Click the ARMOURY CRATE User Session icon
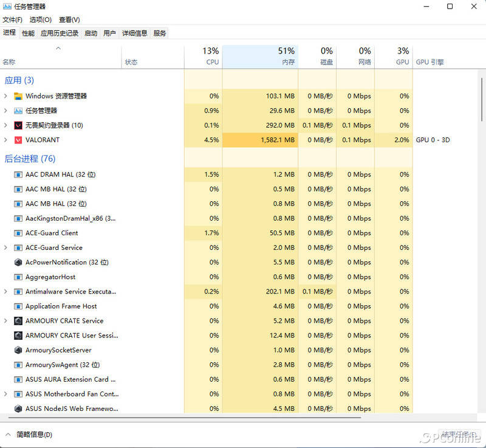Image resolution: width=486 pixels, height=448 pixels. (18, 336)
